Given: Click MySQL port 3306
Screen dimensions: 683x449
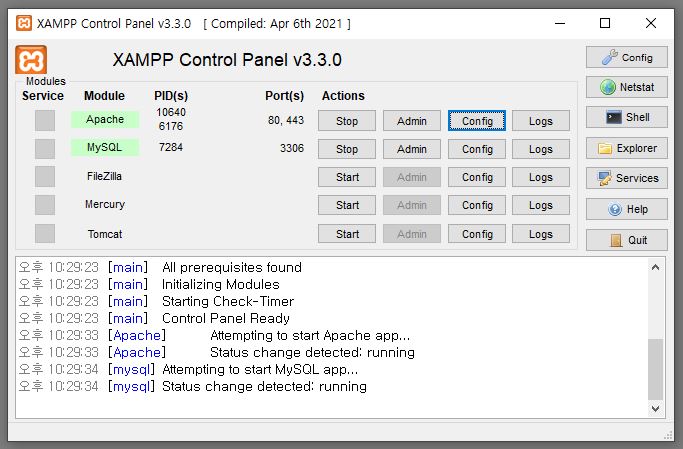Looking at the screenshot, I should point(292,148).
